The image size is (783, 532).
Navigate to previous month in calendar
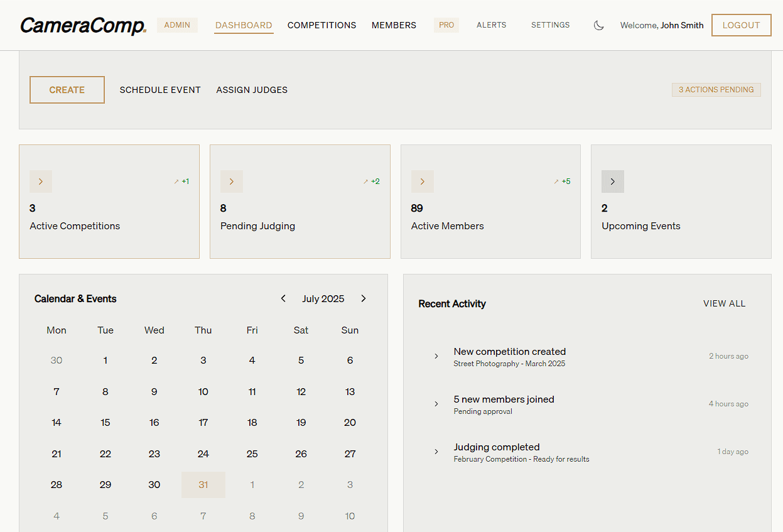[x=283, y=298]
